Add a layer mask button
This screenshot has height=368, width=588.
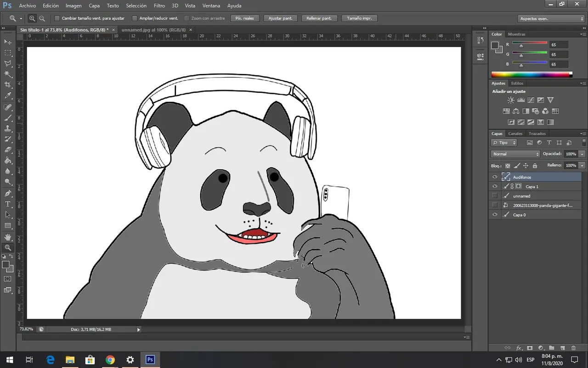pyautogui.click(x=530, y=348)
